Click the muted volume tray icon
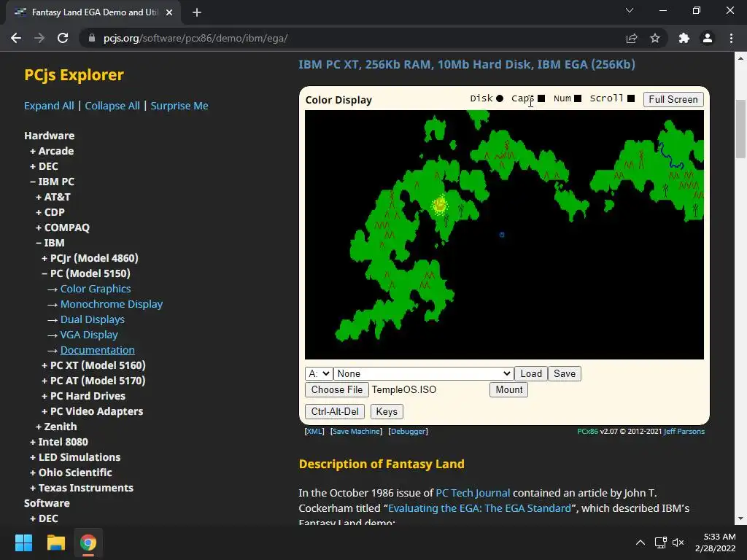Screen dimensions: 747x560 678,542
